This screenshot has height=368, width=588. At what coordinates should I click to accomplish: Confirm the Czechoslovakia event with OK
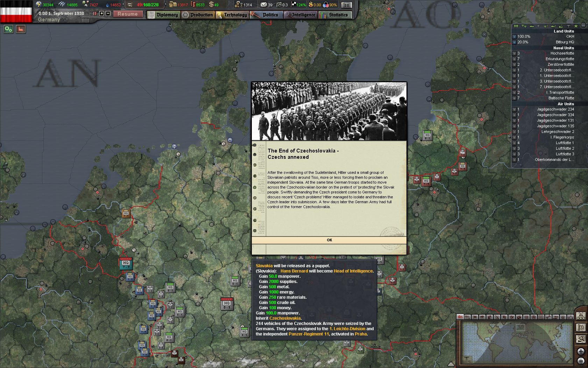[329, 240]
